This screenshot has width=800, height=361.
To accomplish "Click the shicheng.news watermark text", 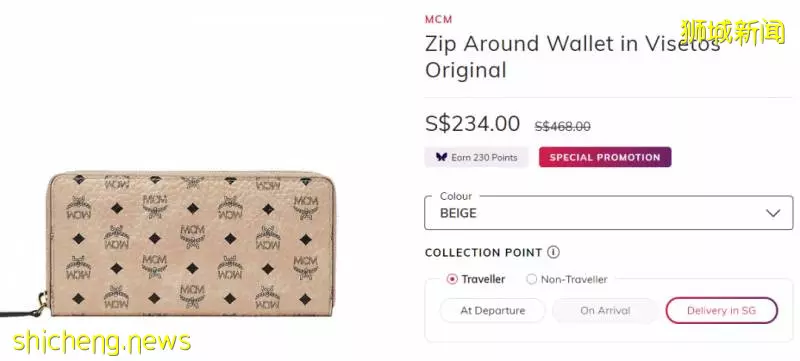I will (102, 342).
